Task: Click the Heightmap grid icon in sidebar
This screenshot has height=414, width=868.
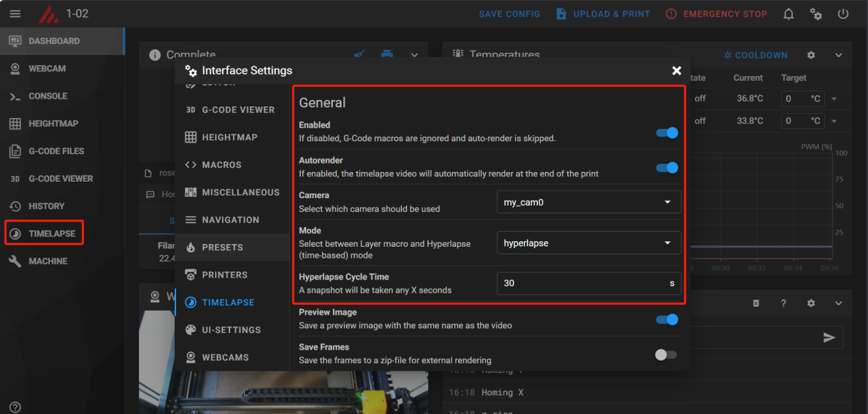Action: [15, 124]
